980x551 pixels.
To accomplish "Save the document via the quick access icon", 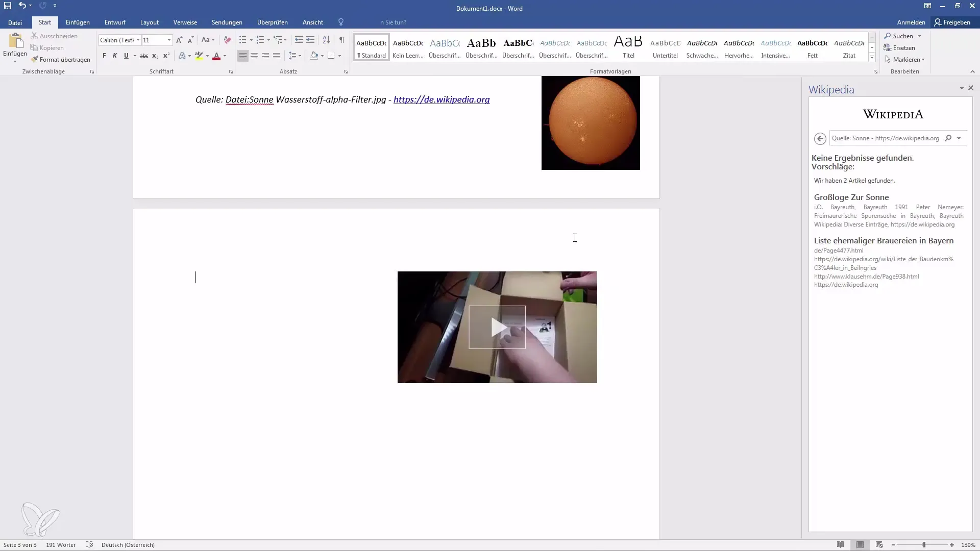I will point(8,6).
